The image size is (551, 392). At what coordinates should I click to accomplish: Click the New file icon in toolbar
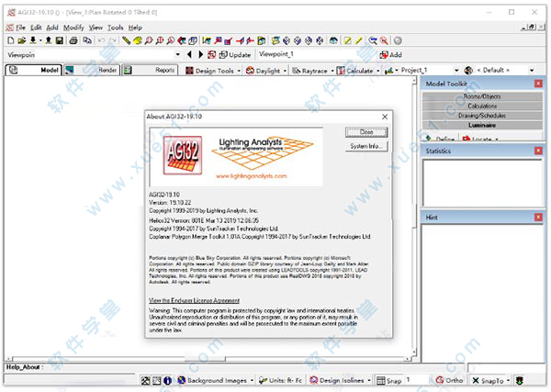[10, 41]
